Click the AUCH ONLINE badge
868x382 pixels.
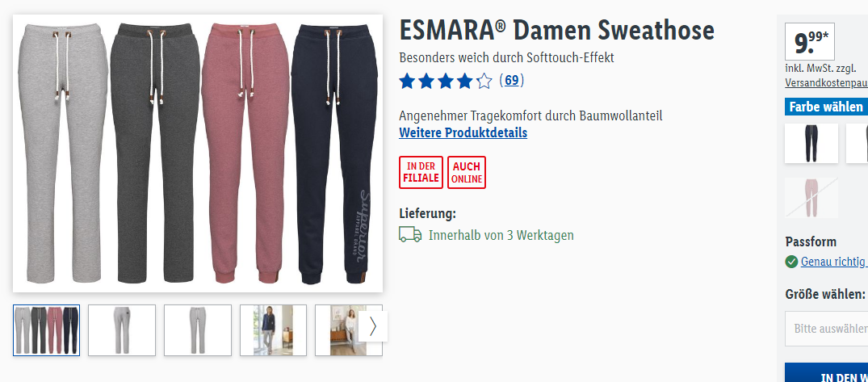[x=467, y=172]
